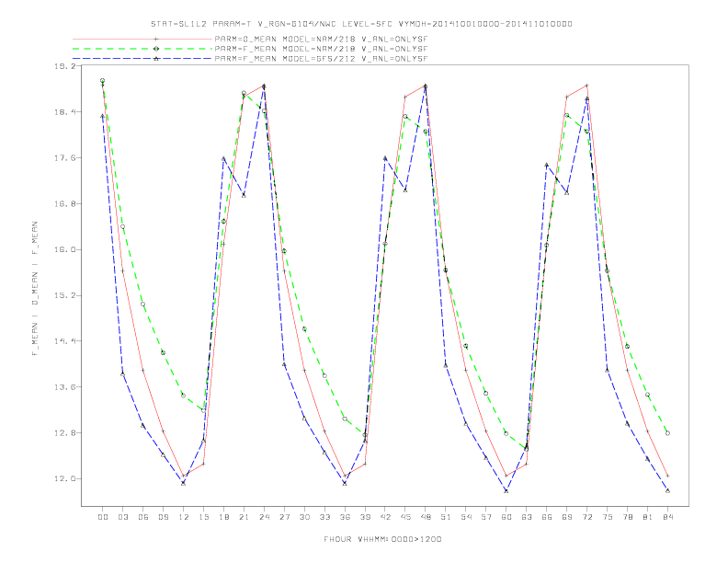The width and height of the screenshot is (728, 563).
Task: Click the vertical y-axis label F_MEAN | O_MEAN | F_MEAN
Action: coord(35,289)
